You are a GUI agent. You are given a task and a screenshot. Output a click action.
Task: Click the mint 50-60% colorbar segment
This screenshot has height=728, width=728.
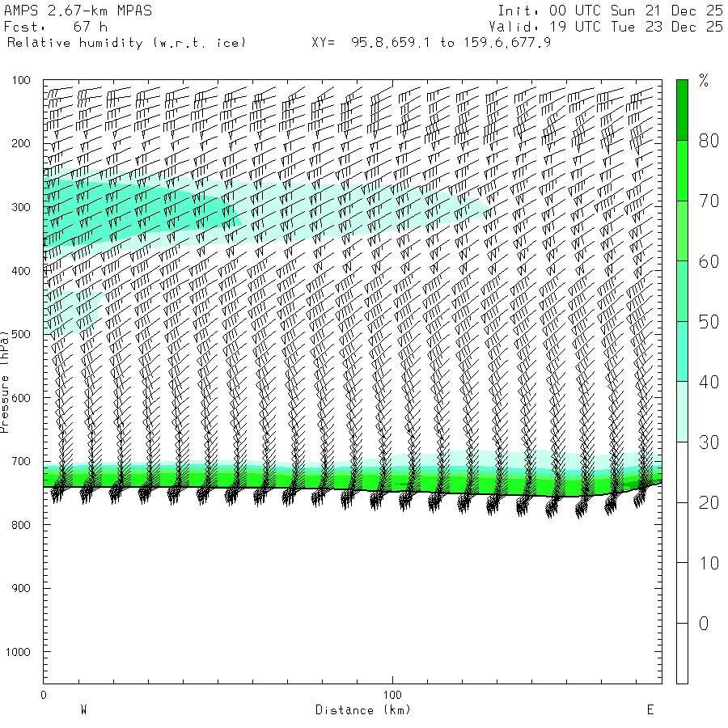click(682, 291)
